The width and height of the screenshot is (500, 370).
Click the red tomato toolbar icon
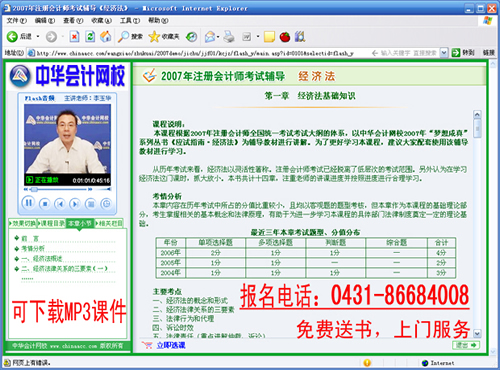[285, 37]
